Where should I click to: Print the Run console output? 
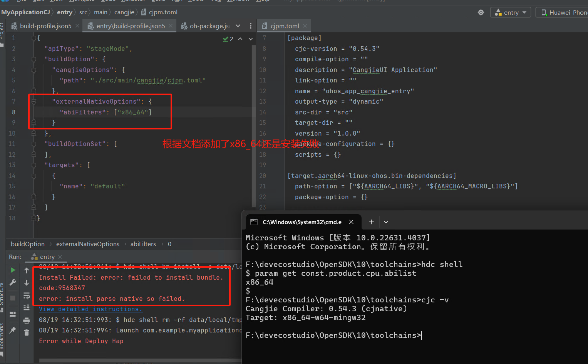point(27,320)
